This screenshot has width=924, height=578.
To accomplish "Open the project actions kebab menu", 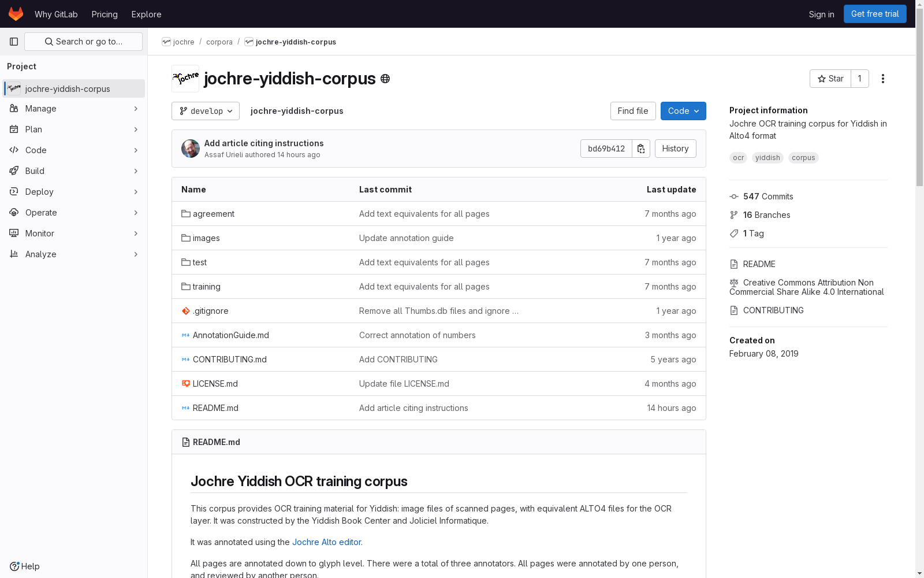I will pos(882,79).
